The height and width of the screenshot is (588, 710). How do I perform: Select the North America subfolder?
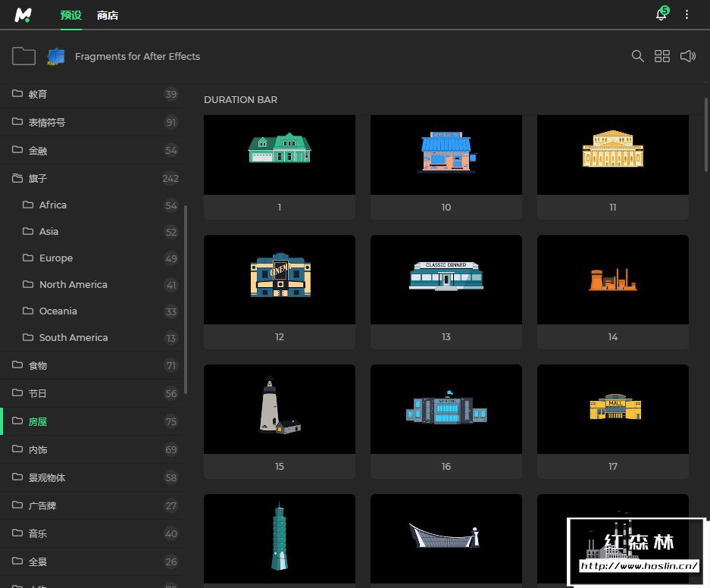point(73,284)
